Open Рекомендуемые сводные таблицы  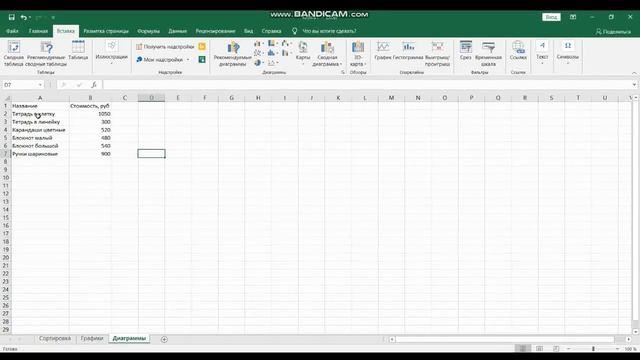46,53
